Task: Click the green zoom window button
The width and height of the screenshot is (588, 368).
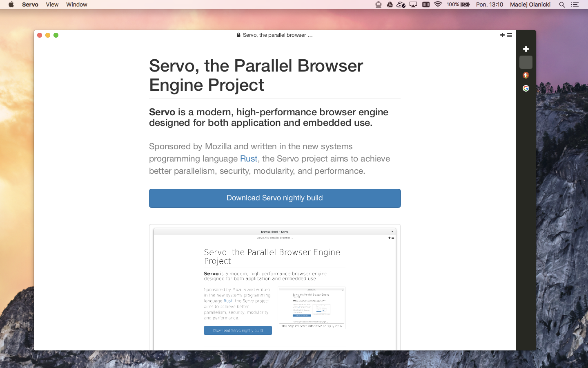Action: tap(56, 35)
